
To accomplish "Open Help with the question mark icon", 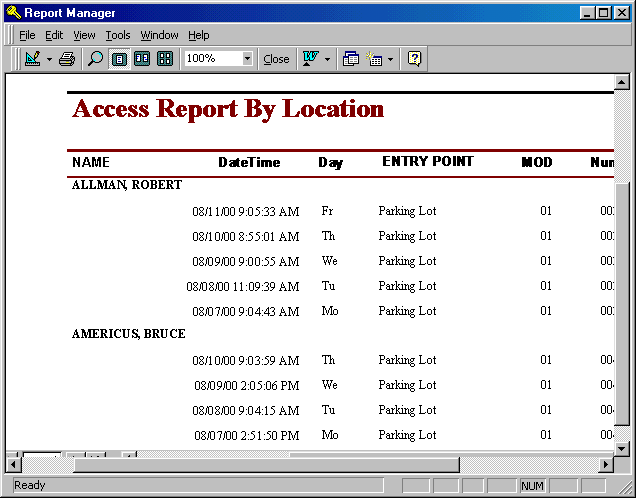I will click(x=414, y=59).
